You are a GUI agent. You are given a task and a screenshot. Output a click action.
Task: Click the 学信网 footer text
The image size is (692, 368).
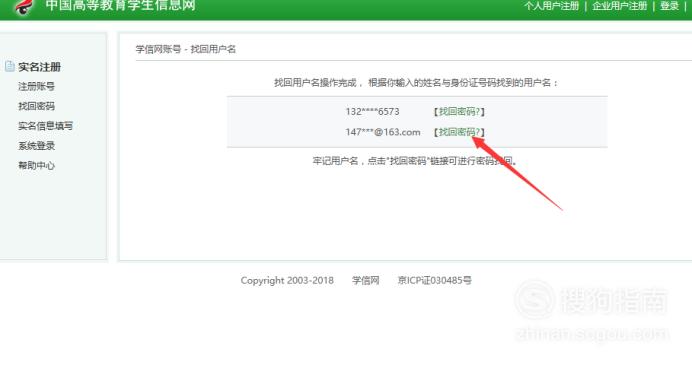click(x=365, y=280)
